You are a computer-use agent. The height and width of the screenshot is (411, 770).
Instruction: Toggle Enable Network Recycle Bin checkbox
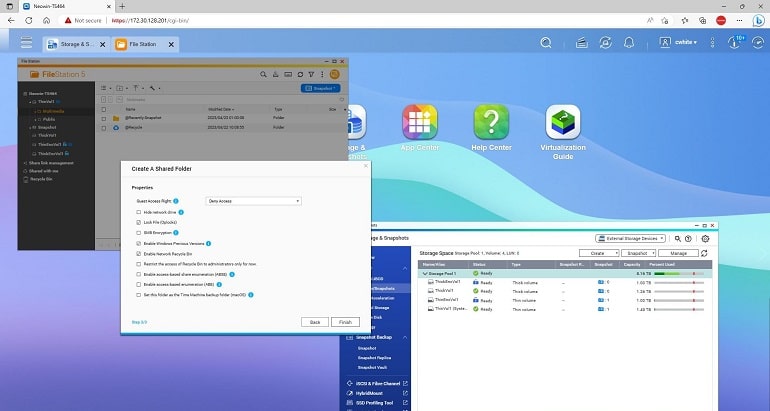pyautogui.click(x=138, y=254)
